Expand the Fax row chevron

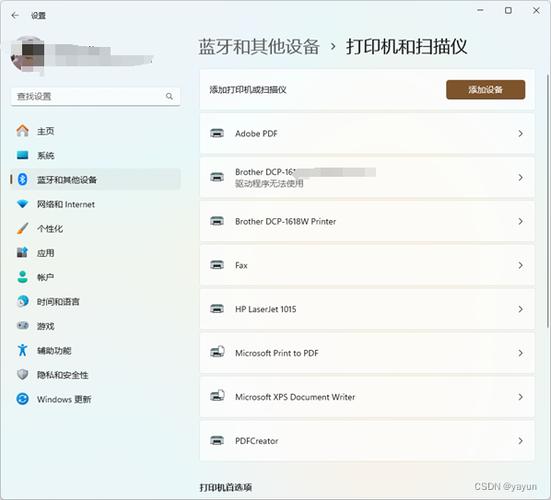(x=520, y=265)
